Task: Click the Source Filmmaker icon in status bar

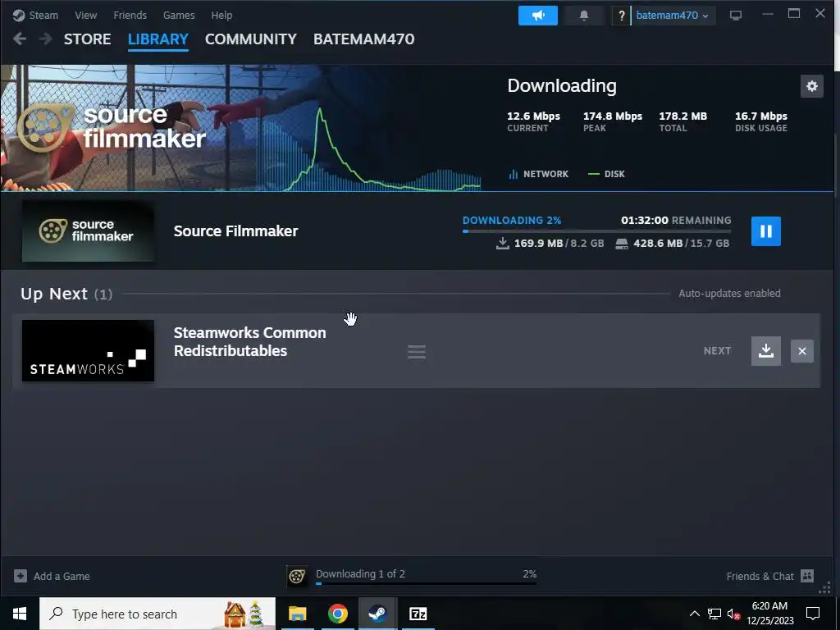Action: pos(297,576)
